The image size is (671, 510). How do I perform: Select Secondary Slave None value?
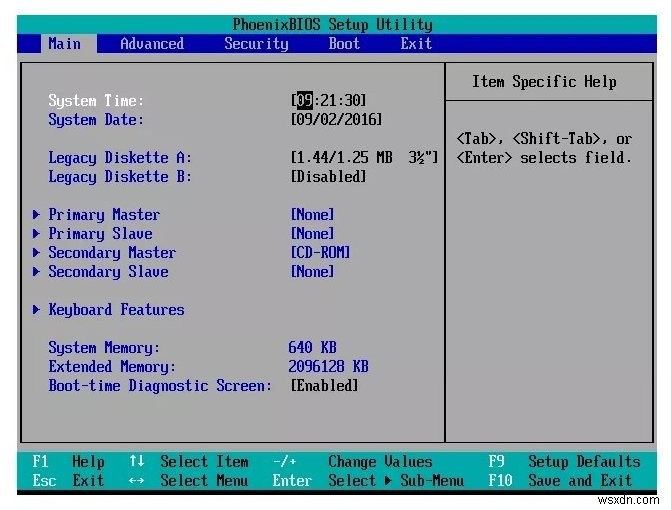312,271
